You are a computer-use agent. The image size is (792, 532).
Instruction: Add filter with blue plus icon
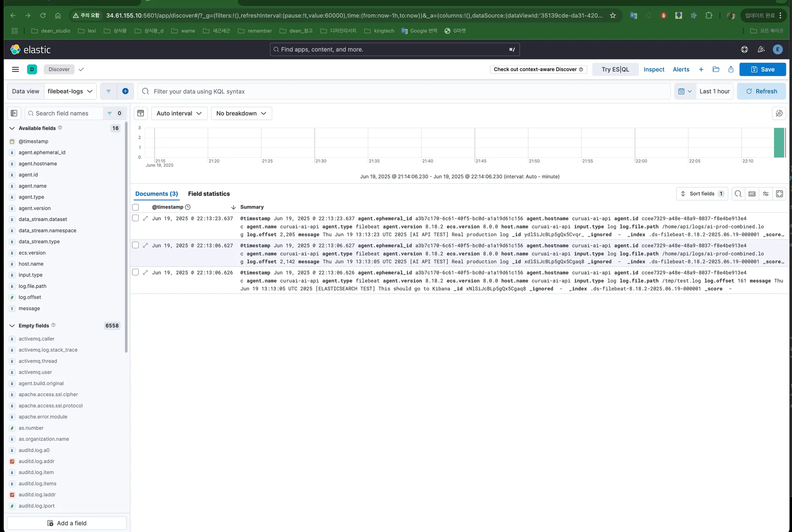point(125,91)
